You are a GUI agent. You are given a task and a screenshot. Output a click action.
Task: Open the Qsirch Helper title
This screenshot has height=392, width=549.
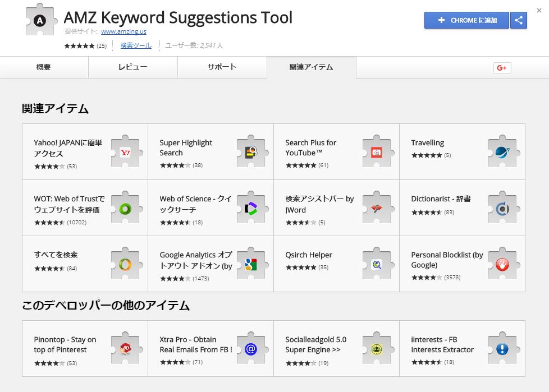coord(309,255)
